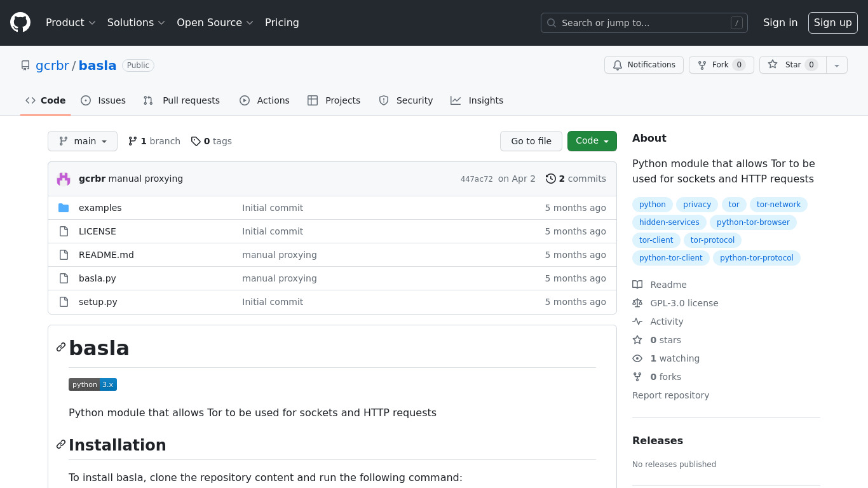
Task: Expand the Solutions menu
Action: pos(136,22)
